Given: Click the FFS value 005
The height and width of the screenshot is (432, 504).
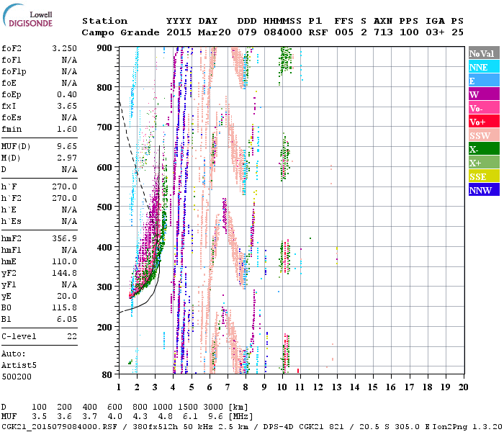Looking at the screenshot, I should click(x=344, y=32).
